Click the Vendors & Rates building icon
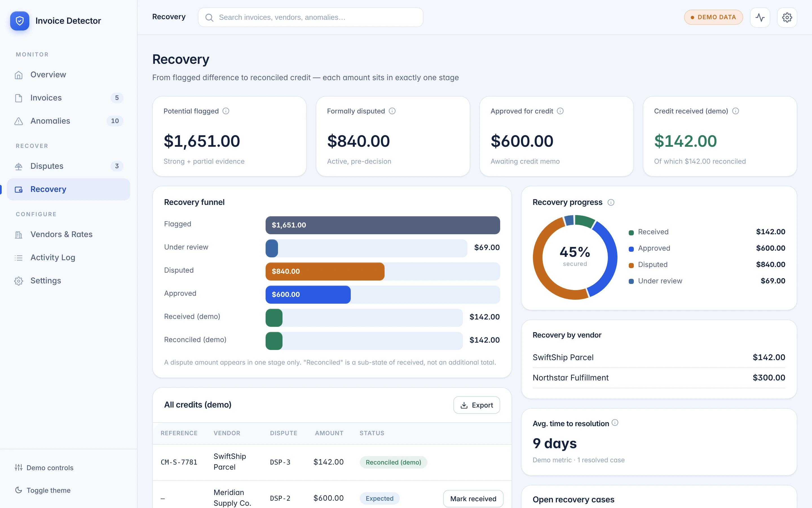 tap(19, 235)
